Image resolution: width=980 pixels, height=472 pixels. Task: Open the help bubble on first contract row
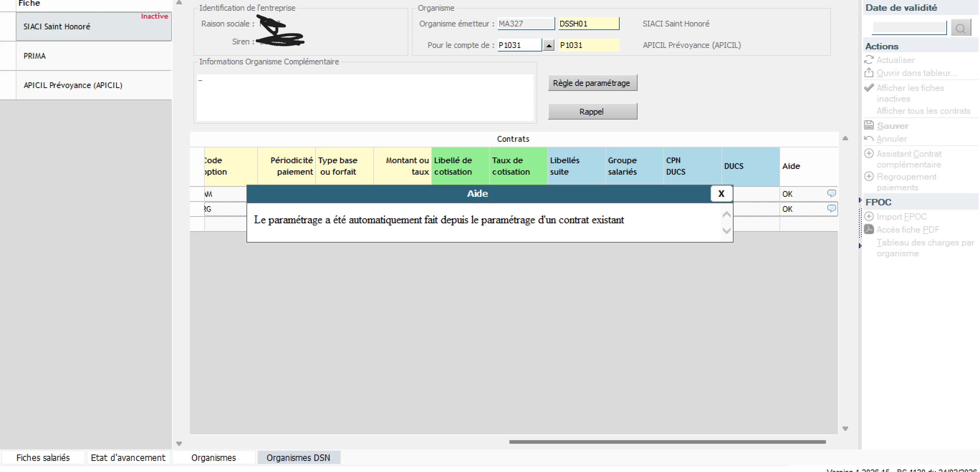click(831, 194)
